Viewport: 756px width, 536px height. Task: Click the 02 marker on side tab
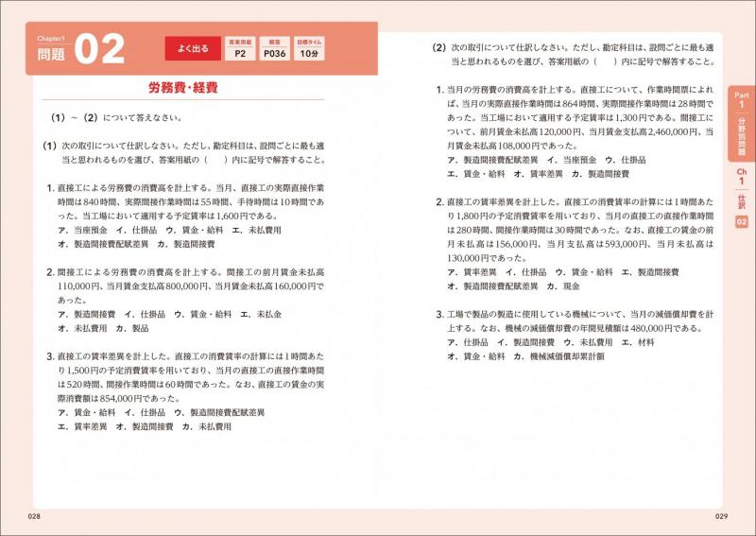coord(742,221)
